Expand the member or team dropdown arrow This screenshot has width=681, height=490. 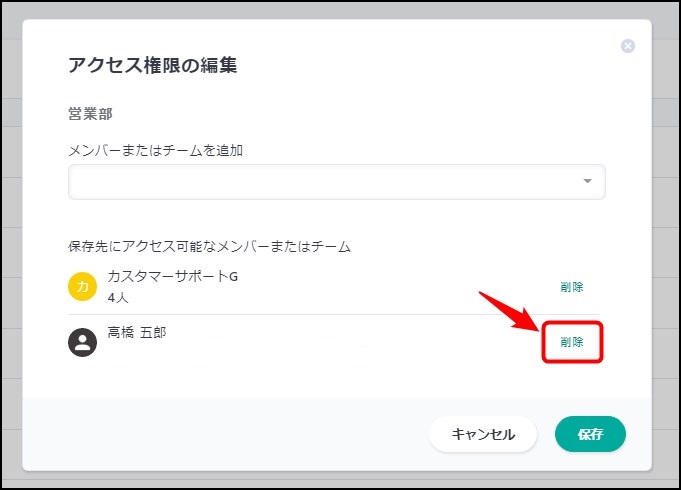tap(587, 182)
